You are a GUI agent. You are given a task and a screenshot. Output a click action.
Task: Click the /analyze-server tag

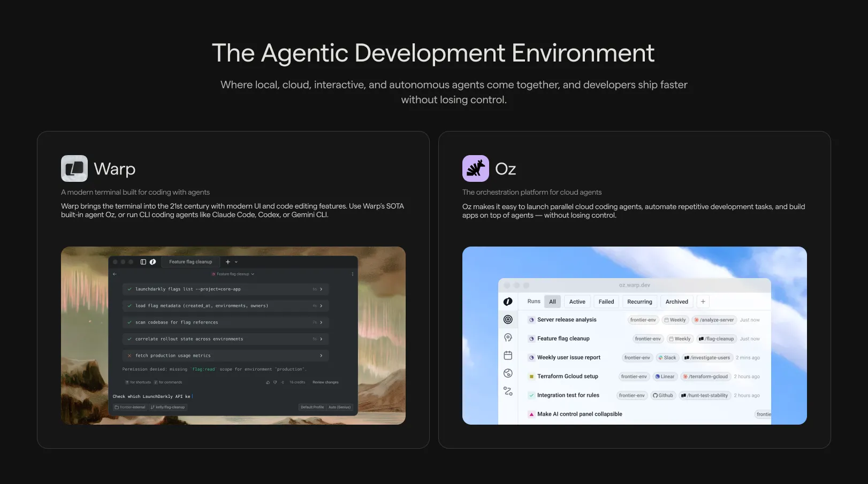(x=714, y=320)
